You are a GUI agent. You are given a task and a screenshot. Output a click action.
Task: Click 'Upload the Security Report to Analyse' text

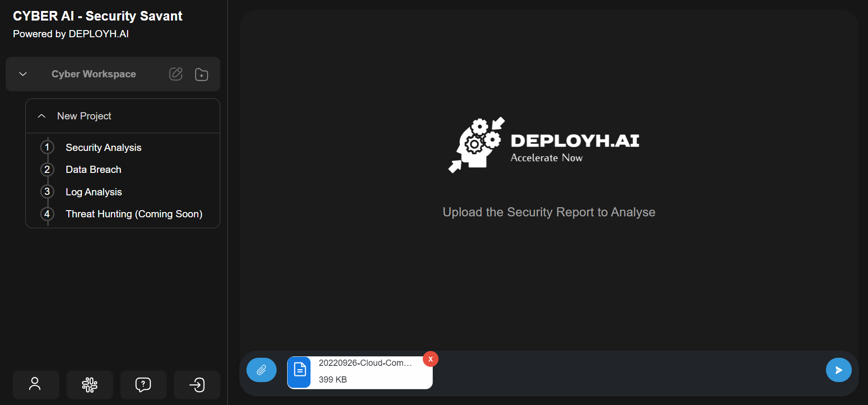[549, 212]
